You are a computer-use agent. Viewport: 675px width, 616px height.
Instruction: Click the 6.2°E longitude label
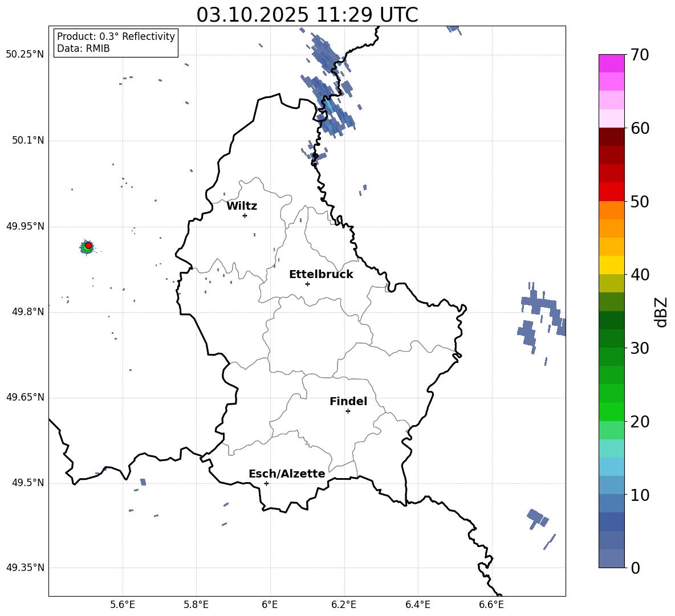tap(344, 605)
